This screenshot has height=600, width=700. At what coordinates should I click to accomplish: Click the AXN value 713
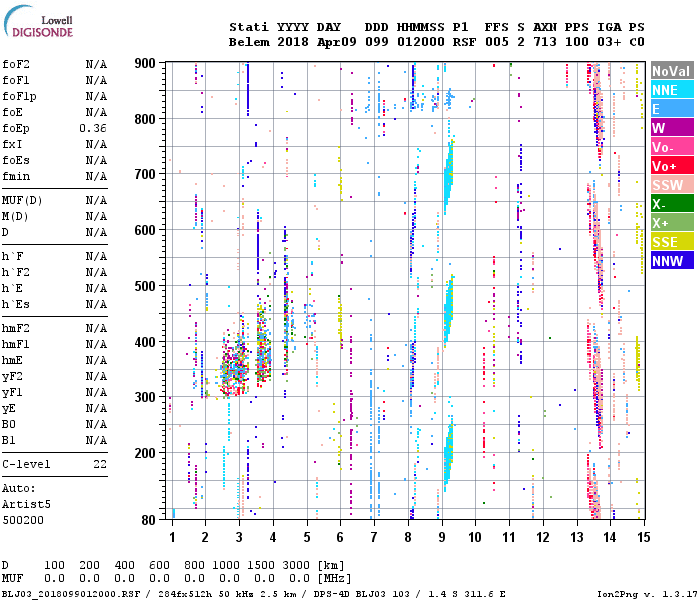tap(545, 42)
